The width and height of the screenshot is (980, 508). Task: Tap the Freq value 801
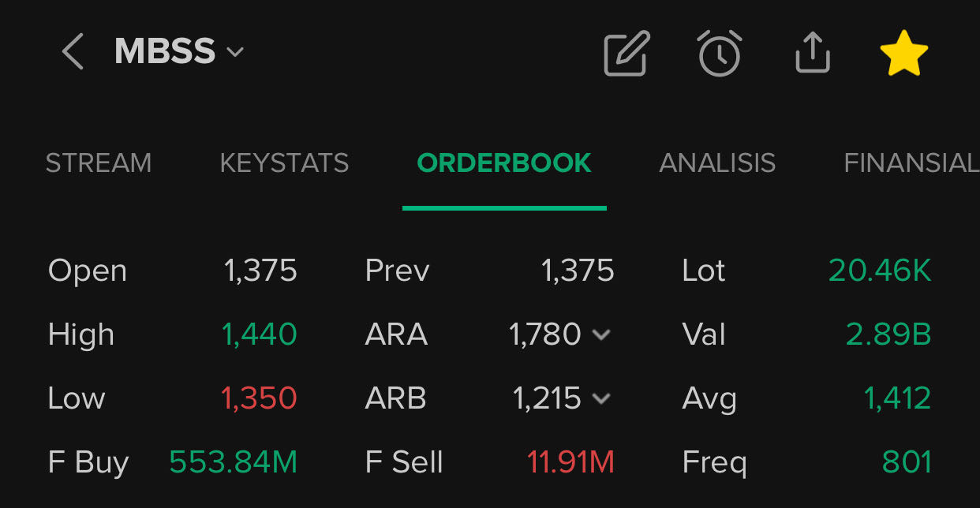[x=907, y=462]
